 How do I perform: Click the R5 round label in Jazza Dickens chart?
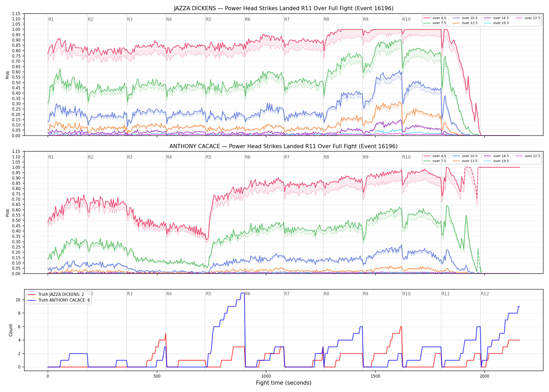click(208, 19)
